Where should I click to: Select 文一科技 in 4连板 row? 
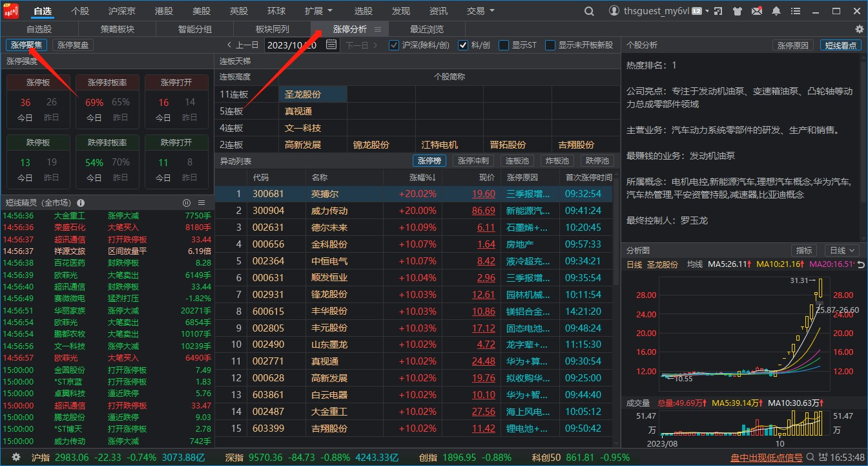pyautogui.click(x=313, y=128)
